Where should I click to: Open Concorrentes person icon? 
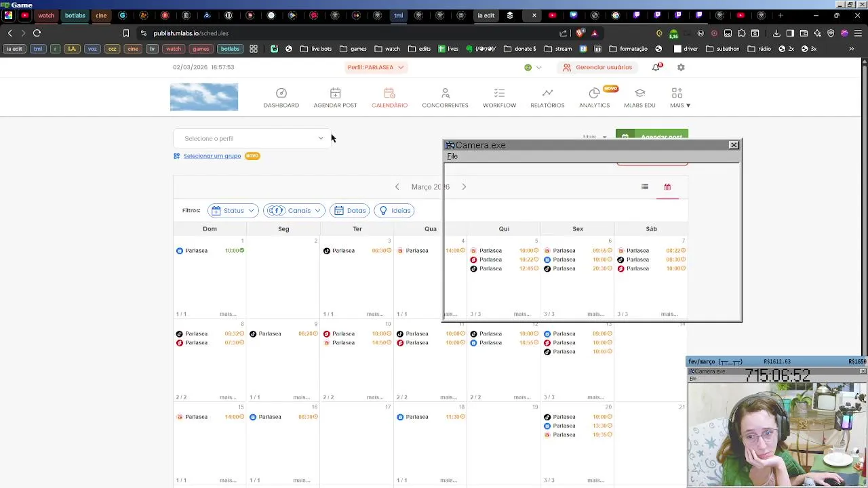[x=445, y=93]
